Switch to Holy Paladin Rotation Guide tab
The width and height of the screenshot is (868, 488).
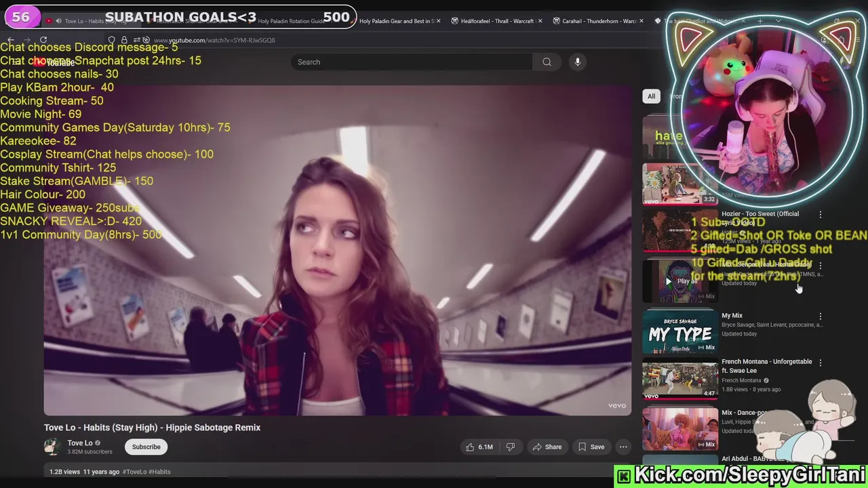(x=290, y=21)
